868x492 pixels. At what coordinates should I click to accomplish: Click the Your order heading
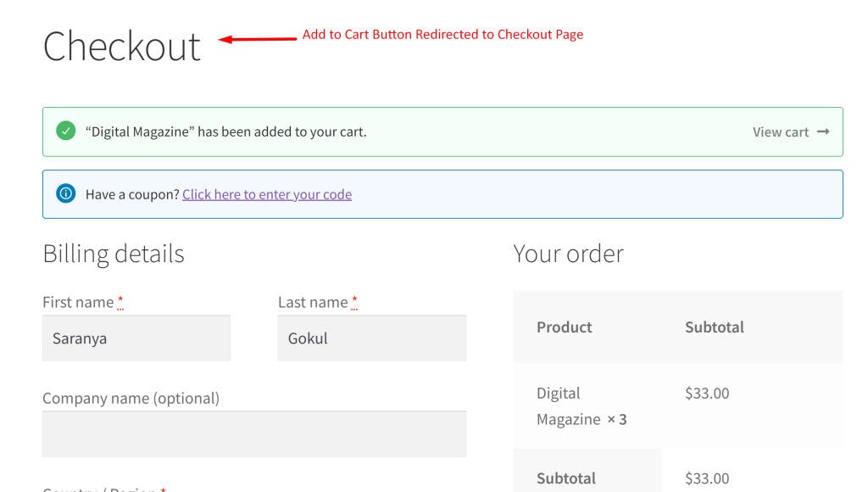pos(568,253)
